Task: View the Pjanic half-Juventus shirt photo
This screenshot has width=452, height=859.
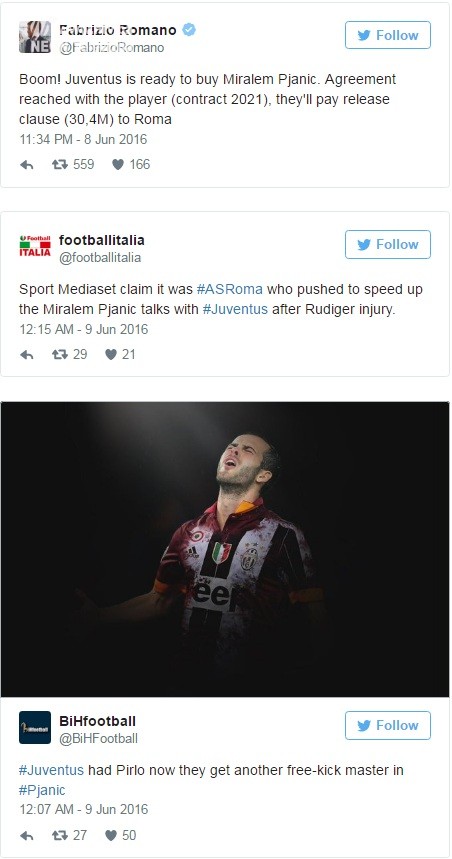Action: point(225,549)
